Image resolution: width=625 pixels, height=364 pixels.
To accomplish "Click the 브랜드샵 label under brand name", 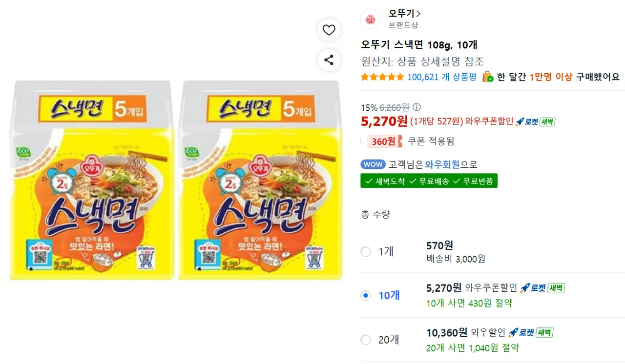I will point(403,25).
